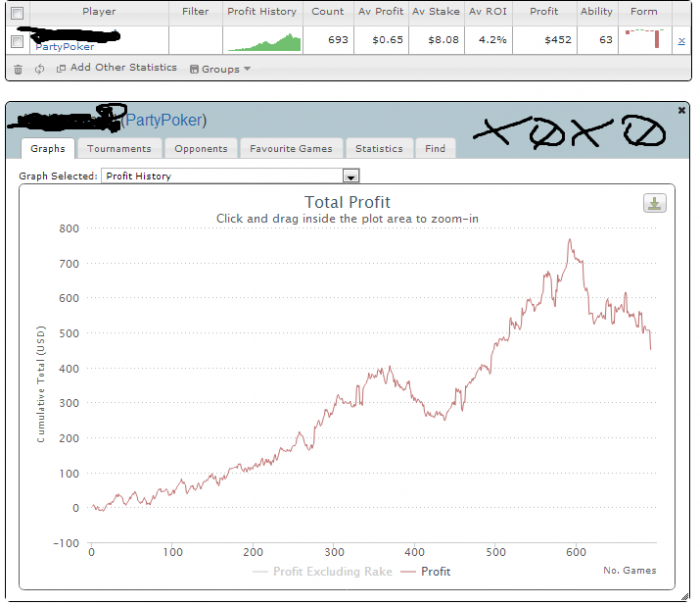This screenshot has width=700, height=605.
Task: Open the Statistics tab
Action: [379, 148]
